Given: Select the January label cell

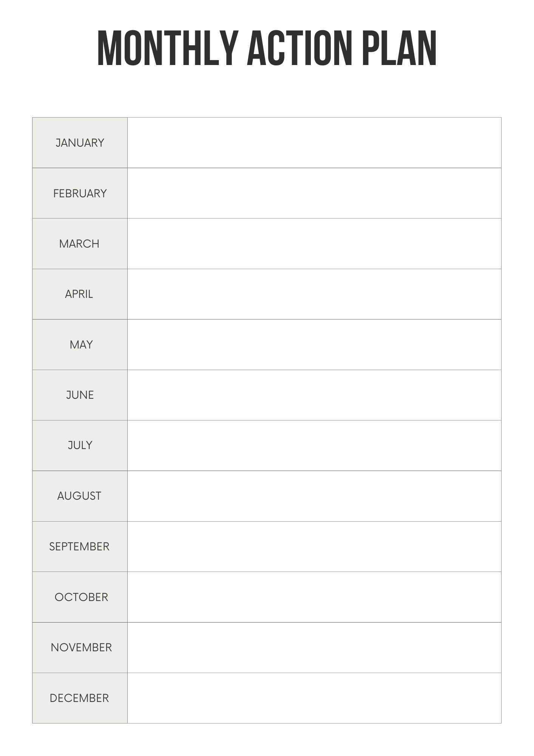Looking at the screenshot, I should pyautogui.click(x=80, y=143).
